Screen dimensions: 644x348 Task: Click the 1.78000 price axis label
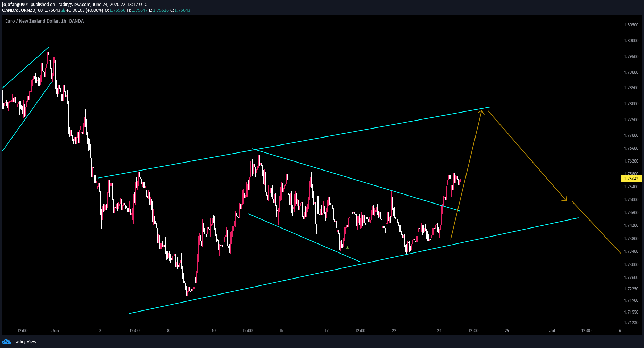pos(631,104)
